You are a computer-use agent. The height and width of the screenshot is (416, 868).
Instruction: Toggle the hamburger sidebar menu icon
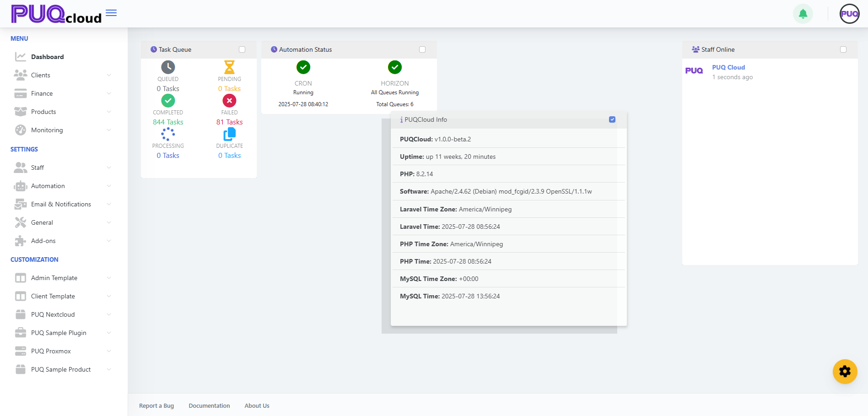click(x=111, y=13)
